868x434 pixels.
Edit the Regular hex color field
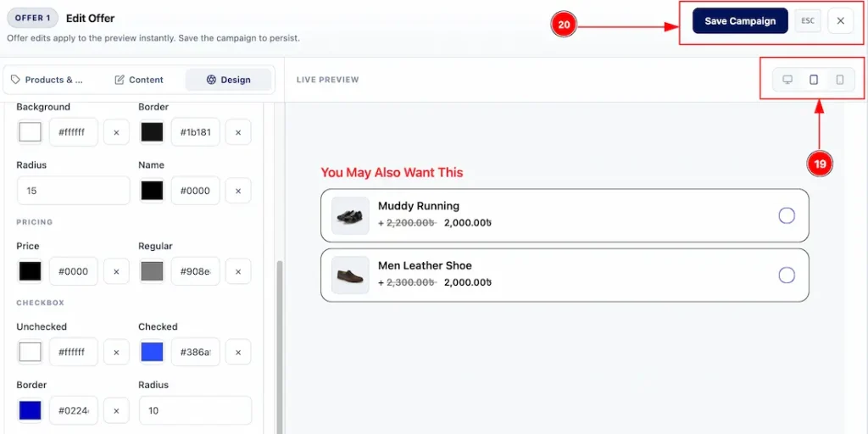click(196, 271)
